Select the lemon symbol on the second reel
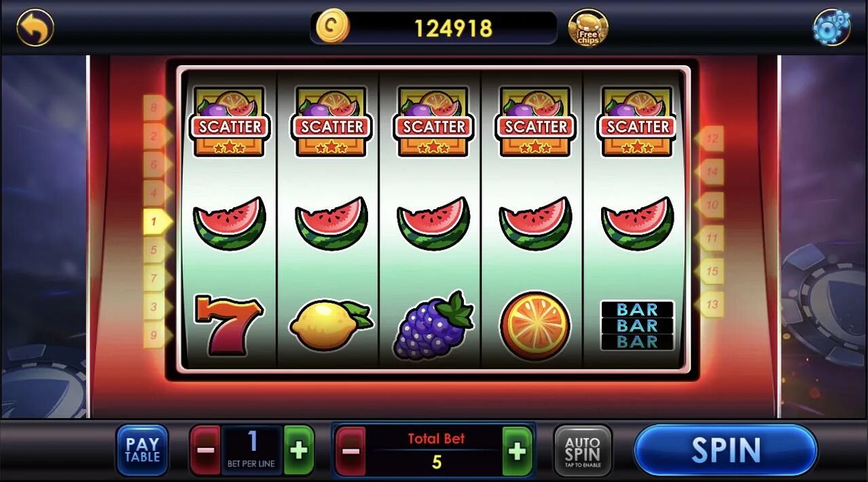Screen dimensions: 868x482 (x=331, y=325)
